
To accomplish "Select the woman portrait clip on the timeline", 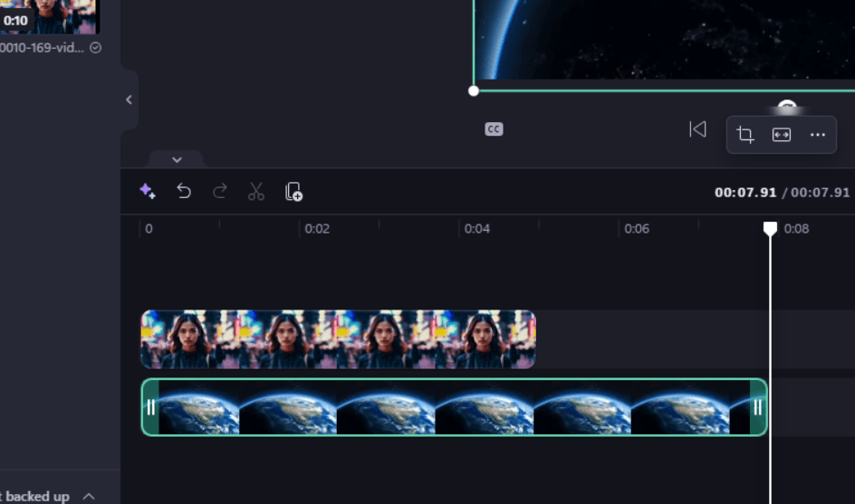I will coord(338,339).
